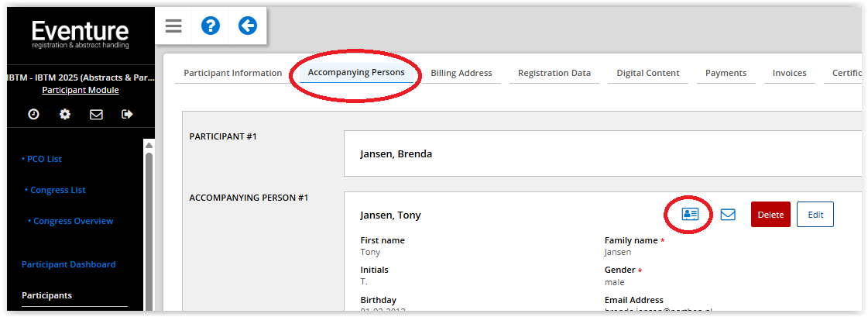The width and height of the screenshot is (868, 317).
Task: Click the sidebar vertical scrollbar
Action: tap(149, 233)
